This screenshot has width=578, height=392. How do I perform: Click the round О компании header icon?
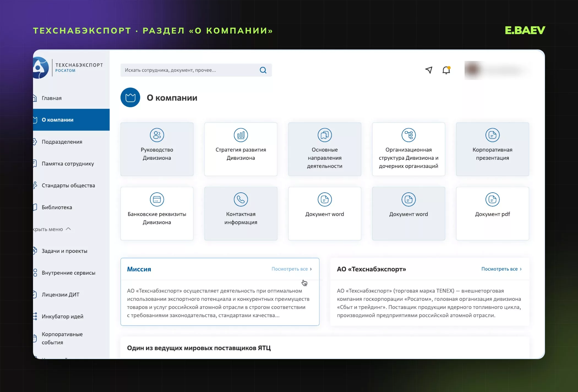tap(130, 97)
